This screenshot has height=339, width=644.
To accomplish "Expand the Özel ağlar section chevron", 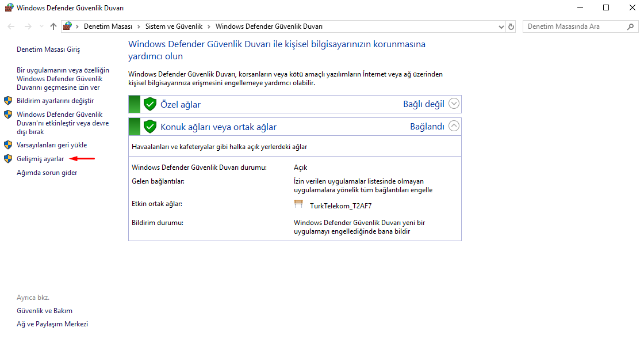I will click(454, 104).
